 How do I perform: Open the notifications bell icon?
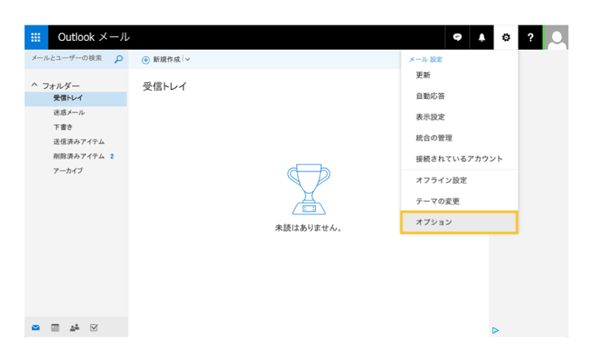coord(481,37)
